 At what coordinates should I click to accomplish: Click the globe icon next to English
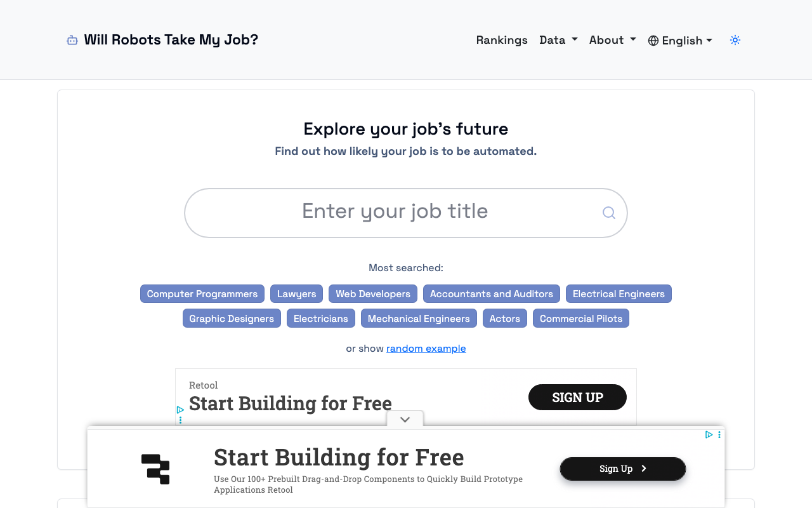[x=652, y=40]
